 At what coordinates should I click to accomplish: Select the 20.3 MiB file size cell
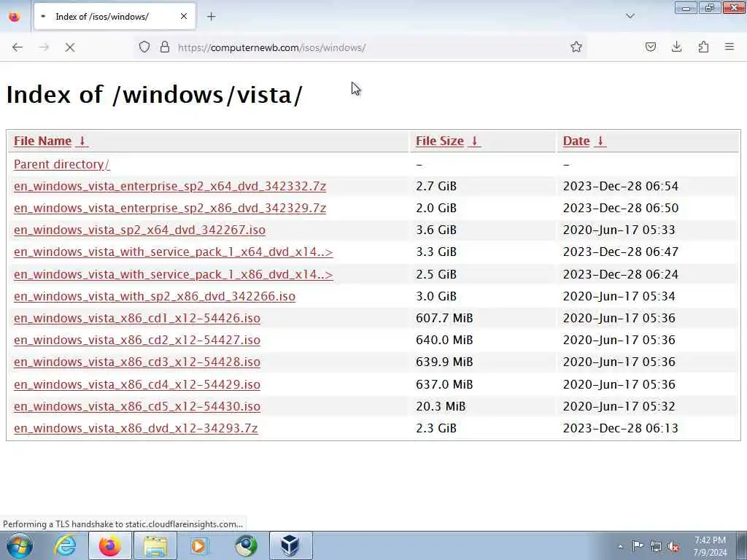(x=440, y=406)
